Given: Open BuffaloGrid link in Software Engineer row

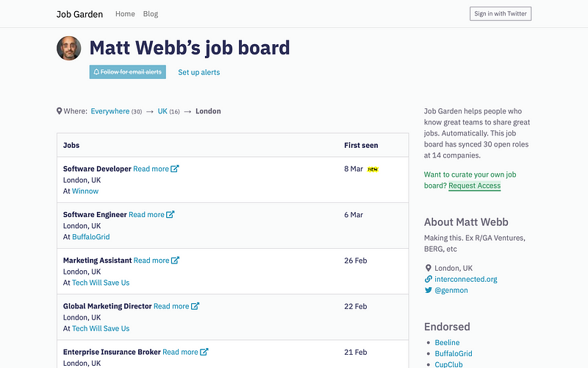Looking at the screenshot, I should [x=90, y=237].
